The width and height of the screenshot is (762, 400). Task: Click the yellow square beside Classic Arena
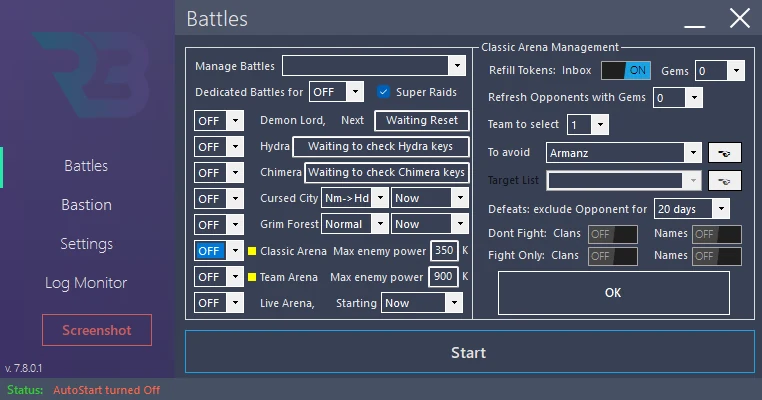point(252,251)
